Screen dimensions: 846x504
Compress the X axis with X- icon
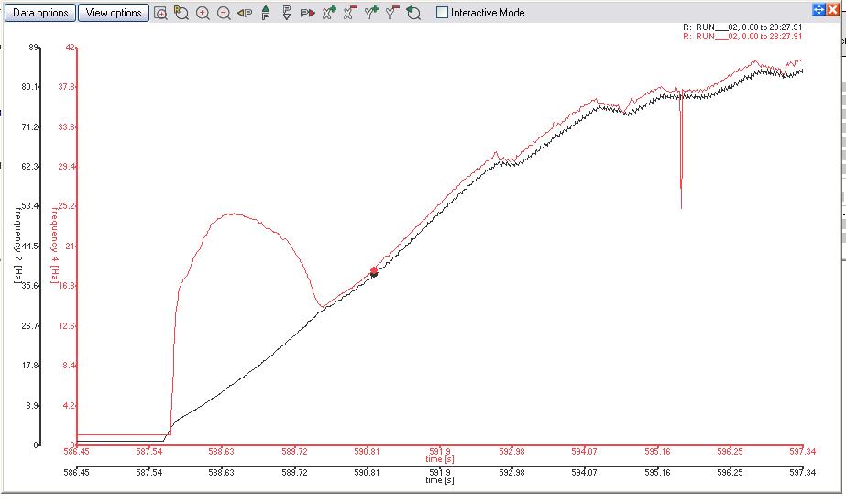pyautogui.click(x=350, y=13)
